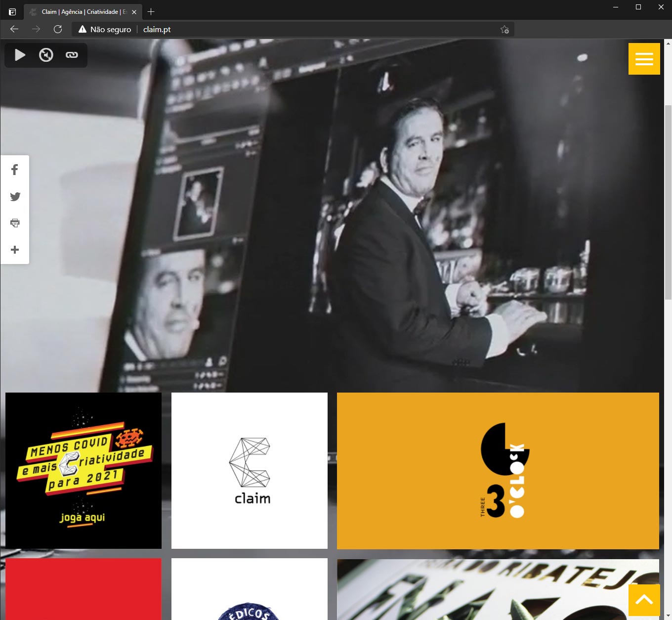
Task: Add page to favorites star icon
Action: click(504, 30)
